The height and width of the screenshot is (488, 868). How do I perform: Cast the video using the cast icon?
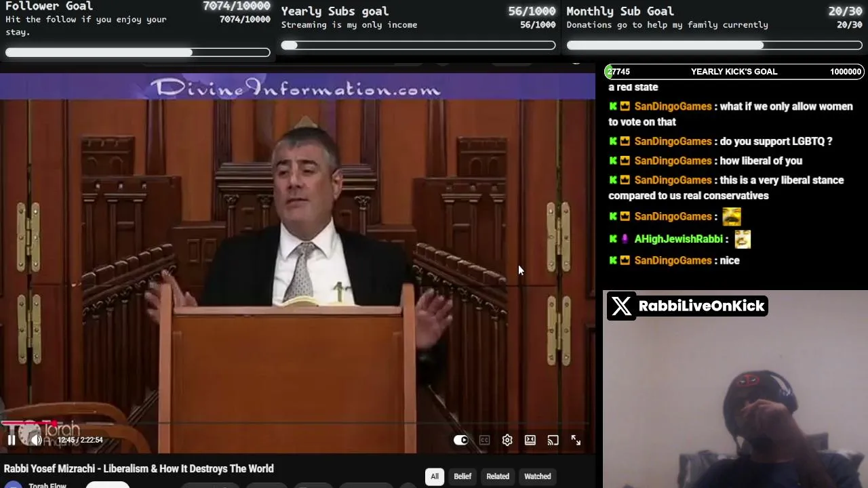tap(553, 440)
